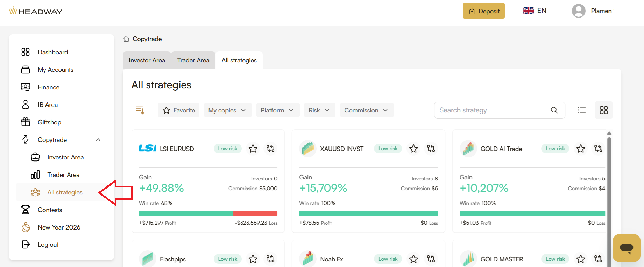
Task: Toggle the Favorite filter
Action: tap(179, 110)
